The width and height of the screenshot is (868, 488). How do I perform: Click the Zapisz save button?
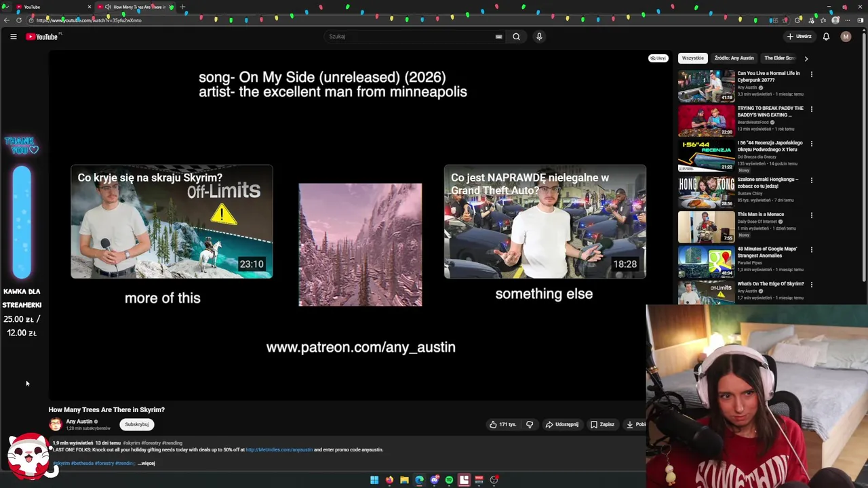[602, 424]
